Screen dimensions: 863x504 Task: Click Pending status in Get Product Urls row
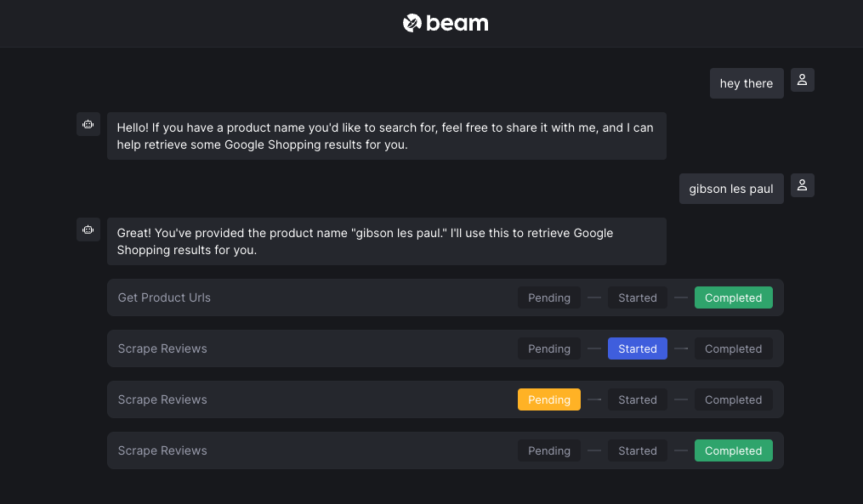548,297
